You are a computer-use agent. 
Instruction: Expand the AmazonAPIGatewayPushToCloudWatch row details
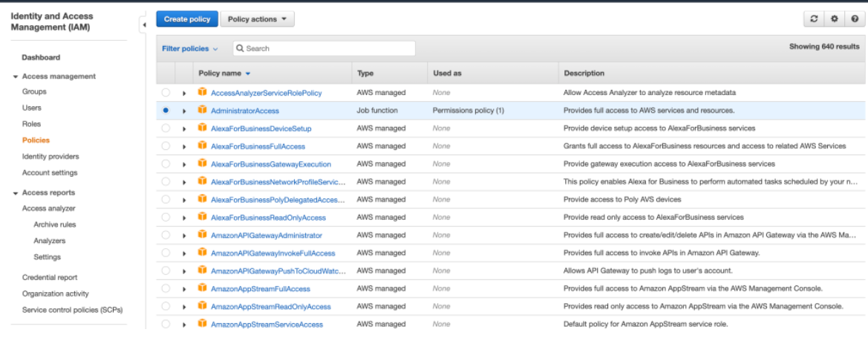(x=184, y=271)
